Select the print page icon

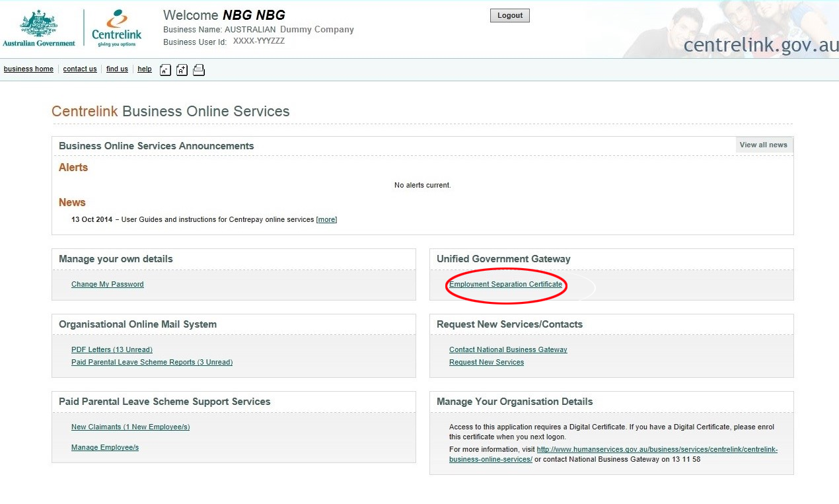pos(199,69)
